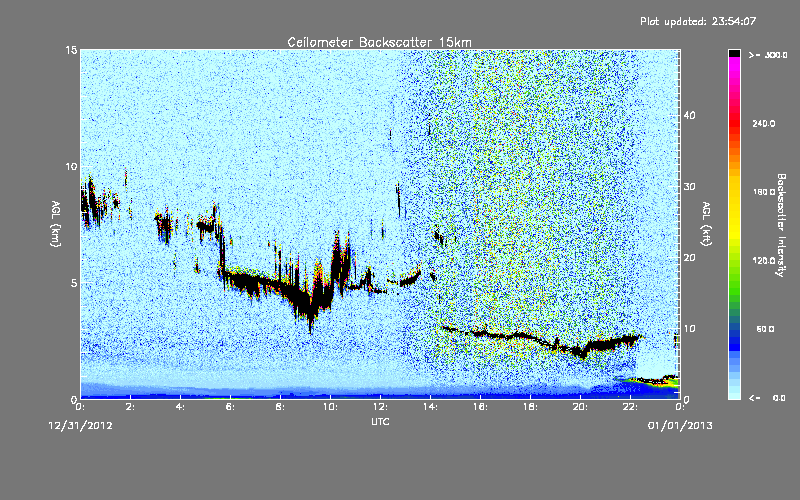Click the magenta band on the colorbar

[x=734, y=66]
